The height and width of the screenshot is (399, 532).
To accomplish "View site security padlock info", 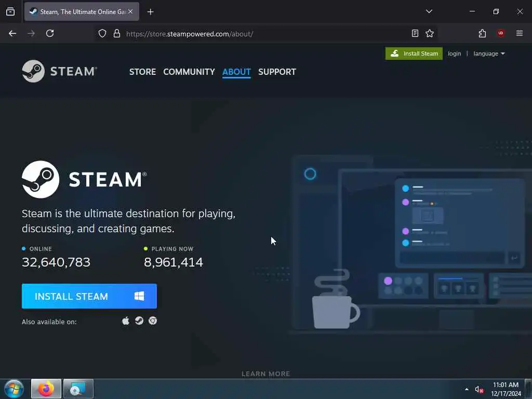I will point(117,33).
